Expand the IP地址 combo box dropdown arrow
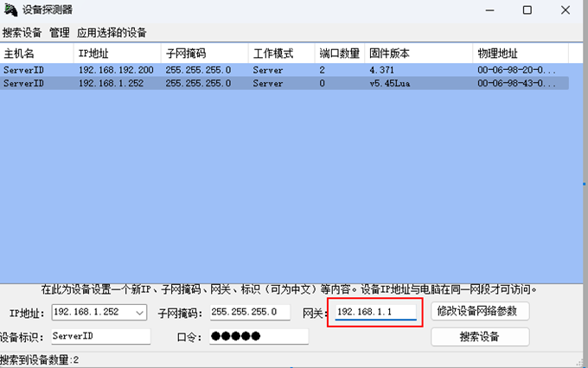This screenshot has height=368, width=588. pyautogui.click(x=139, y=313)
